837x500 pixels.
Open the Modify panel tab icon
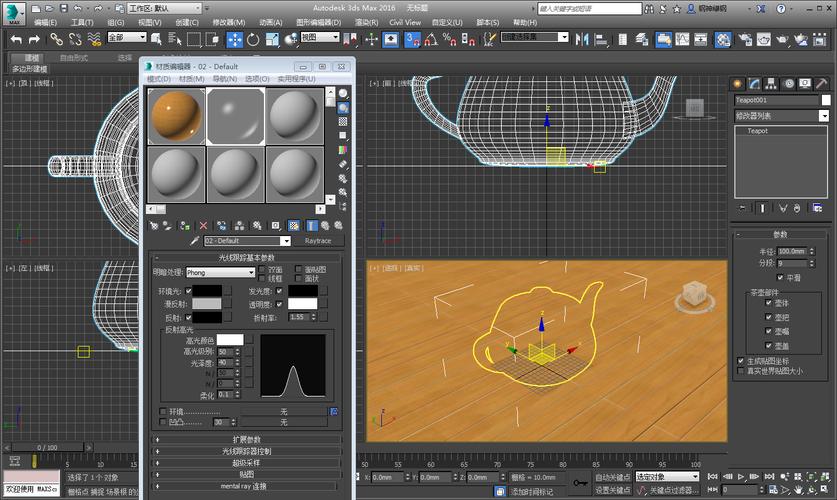[x=755, y=83]
